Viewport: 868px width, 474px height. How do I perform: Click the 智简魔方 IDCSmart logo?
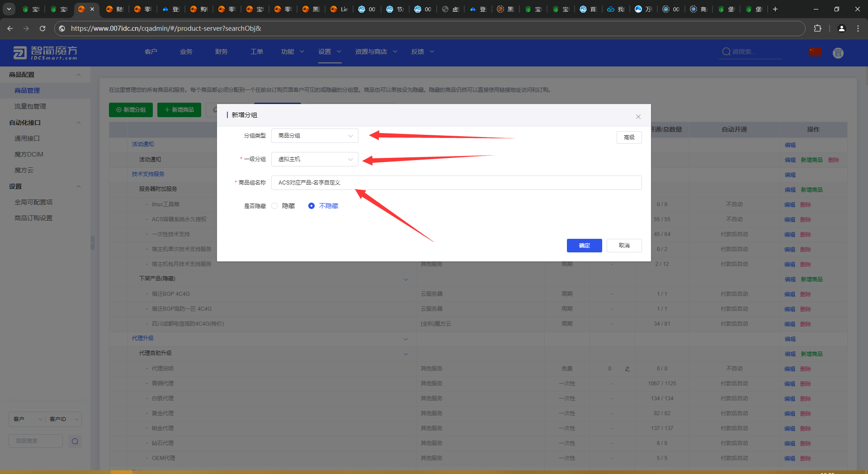45,52
